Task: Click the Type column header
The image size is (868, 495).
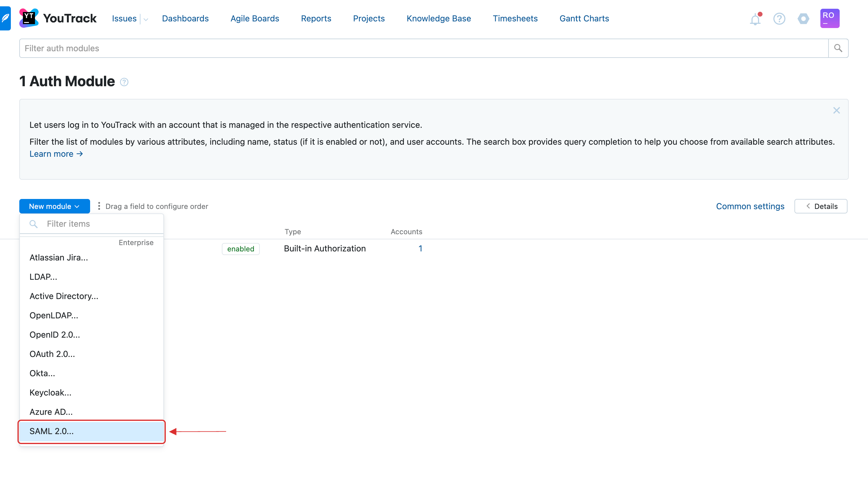Action: click(x=293, y=232)
